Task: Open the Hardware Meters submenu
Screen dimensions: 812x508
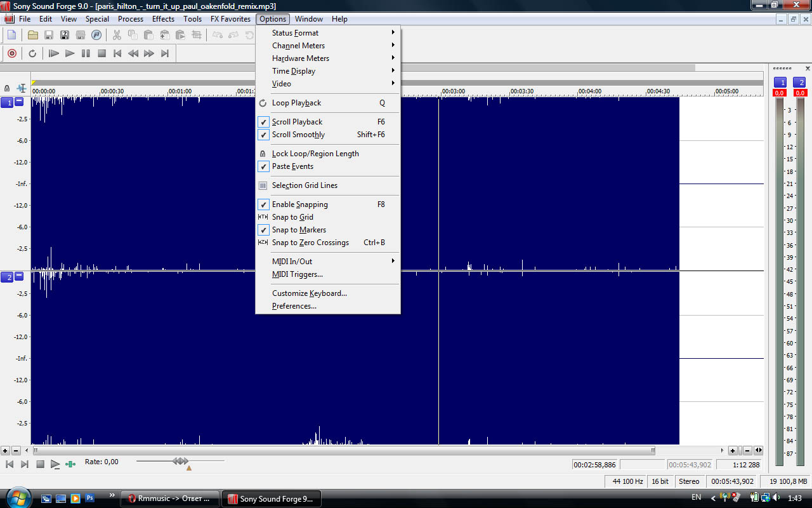Action: click(x=328, y=58)
